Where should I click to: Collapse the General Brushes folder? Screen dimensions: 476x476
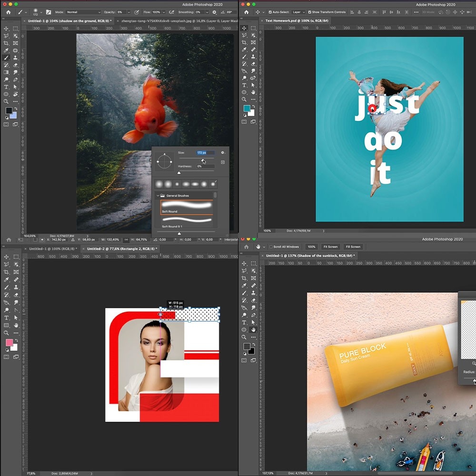click(x=158, y=196)
